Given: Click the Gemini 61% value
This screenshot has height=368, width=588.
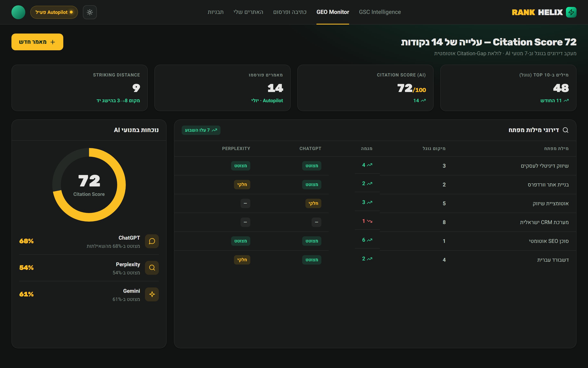Looking at the screenshot, I should (x=27, y=294).
